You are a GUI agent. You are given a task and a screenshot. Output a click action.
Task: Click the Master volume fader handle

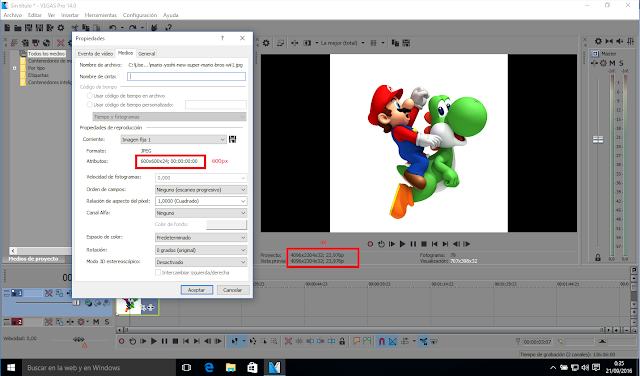[x=598, y=139]
